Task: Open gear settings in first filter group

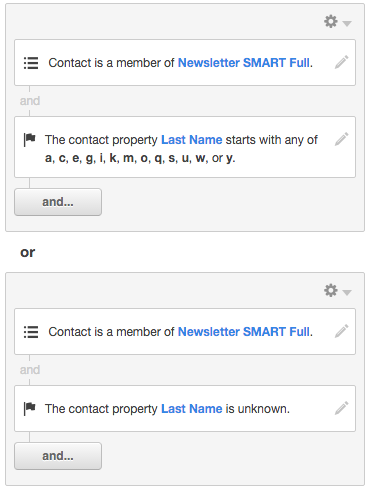Action: pyautogui.click(x=331, y=22)
